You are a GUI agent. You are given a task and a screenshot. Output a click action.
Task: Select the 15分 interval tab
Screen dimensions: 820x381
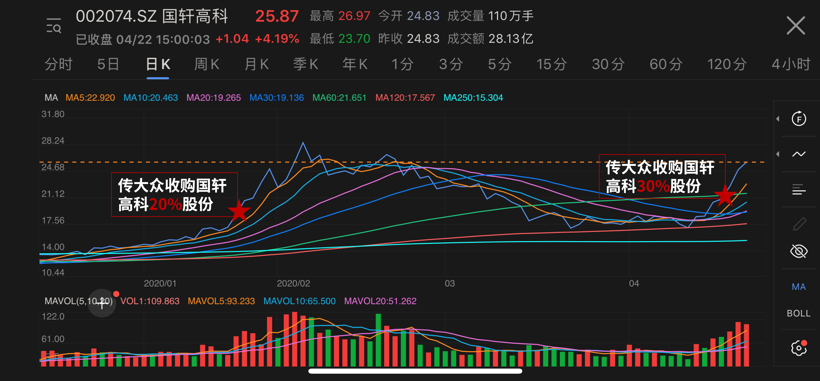pyautogui.click(x=552, y=64)
